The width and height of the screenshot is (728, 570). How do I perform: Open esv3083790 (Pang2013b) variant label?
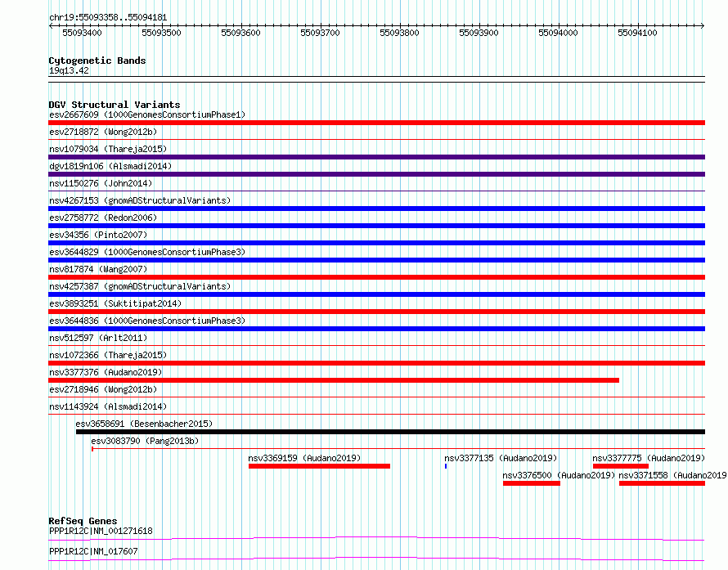[x=145, y=441]
